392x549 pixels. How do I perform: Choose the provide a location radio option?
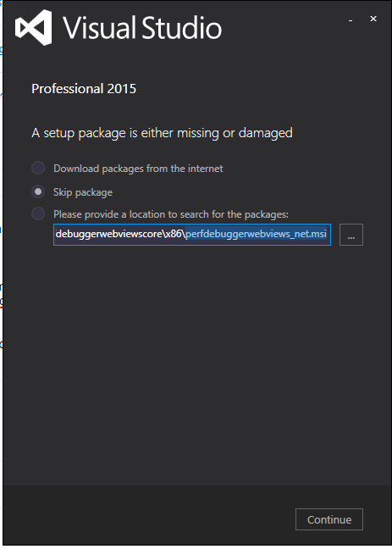pyautogui.click(x=38, y=213)
